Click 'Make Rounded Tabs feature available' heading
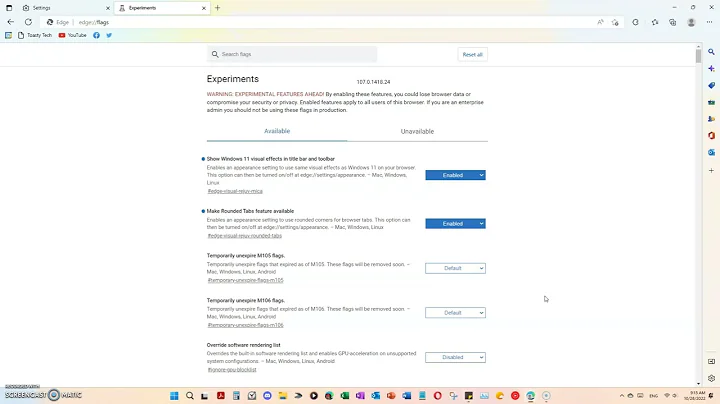 pyautogui.click(x=250, y=211)
